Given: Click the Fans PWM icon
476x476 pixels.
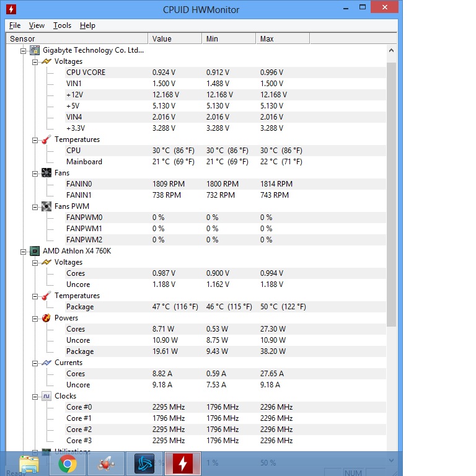Looking at the screenshot, I should coord(46,206).
